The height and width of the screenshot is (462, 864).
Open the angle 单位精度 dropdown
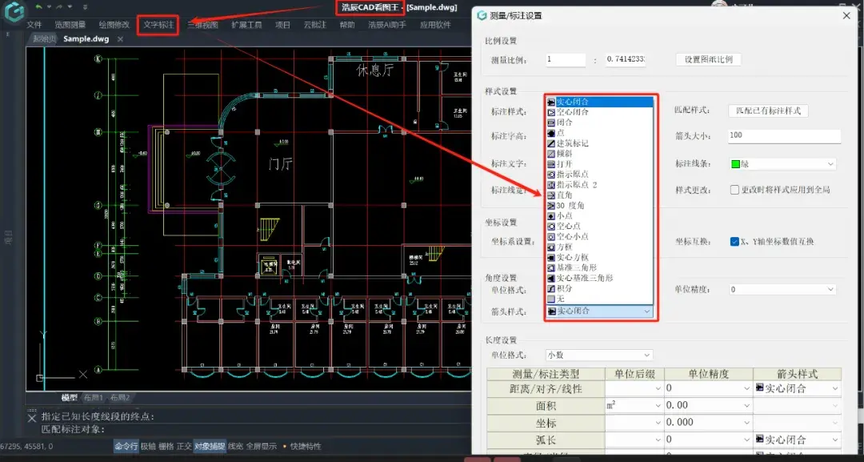(830, 289)
